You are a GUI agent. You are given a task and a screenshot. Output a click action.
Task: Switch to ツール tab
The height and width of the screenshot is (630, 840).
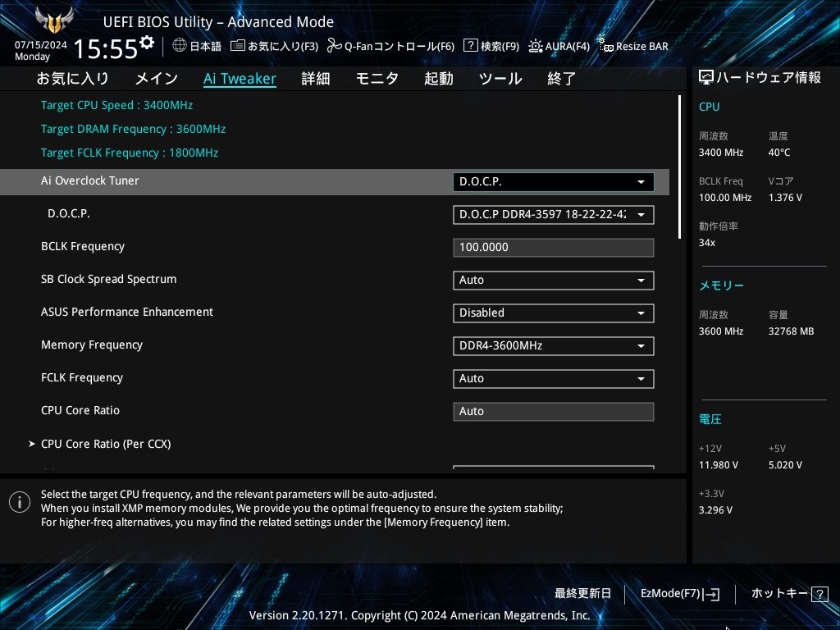pos(500,79)
